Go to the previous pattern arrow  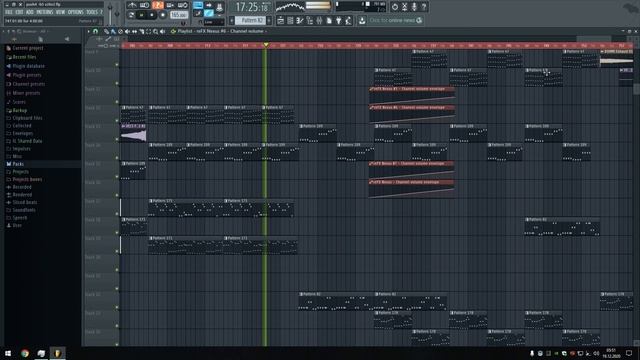232,20
